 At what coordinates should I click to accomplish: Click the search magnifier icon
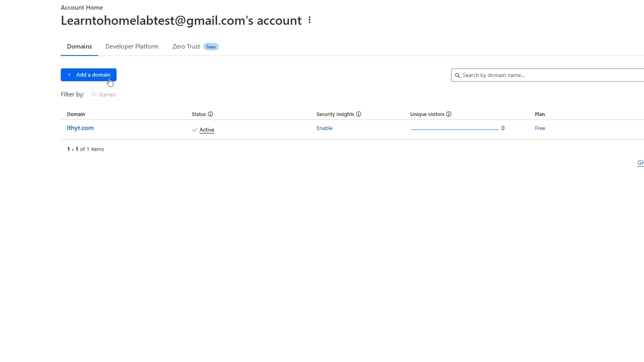[457, 75]
